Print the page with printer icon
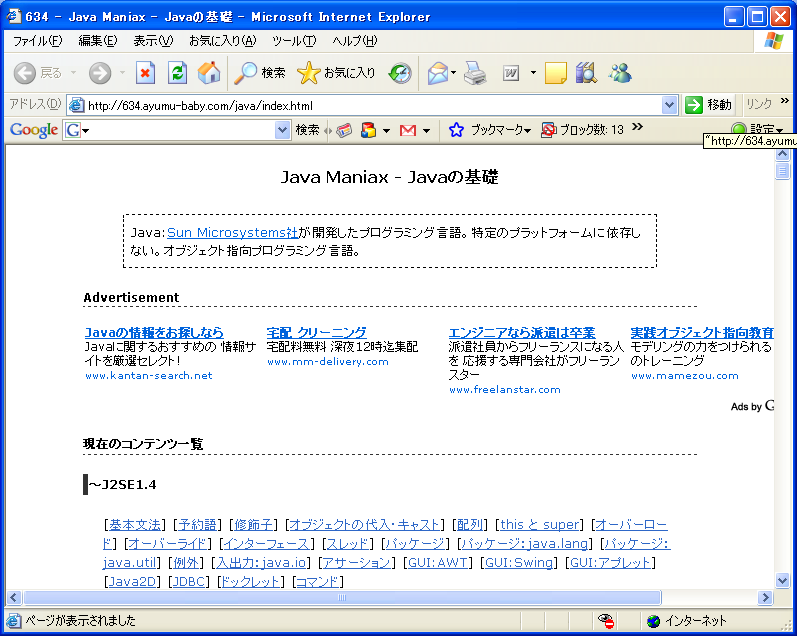Viewport: 797px width, 636px height. tap(475, 73)
